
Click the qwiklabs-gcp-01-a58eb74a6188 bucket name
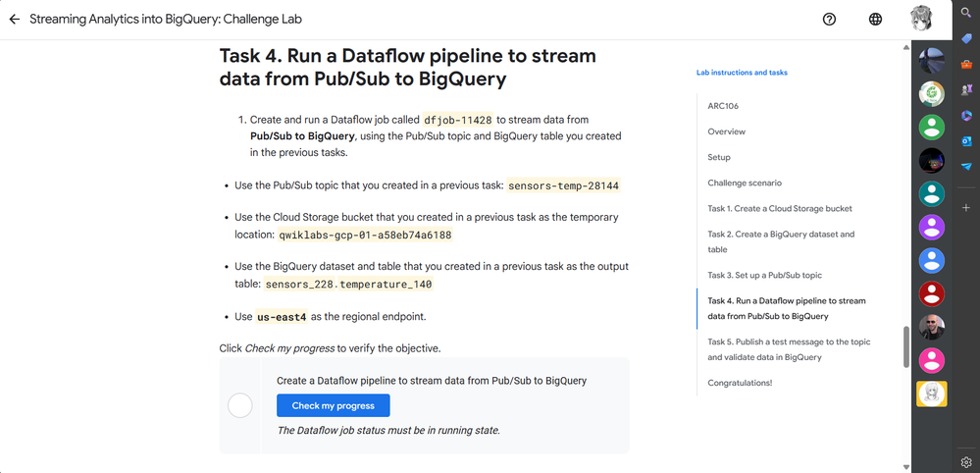tap(365, 235)
